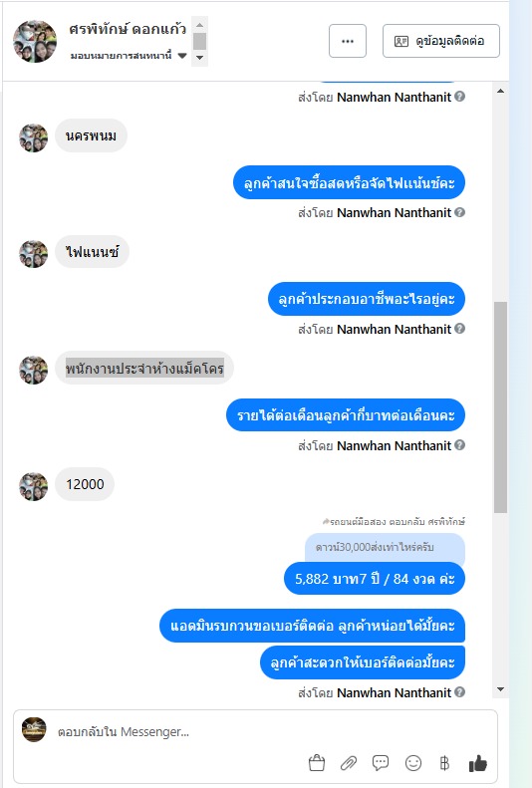The width and height of the screenshot is (532, 788).
Task: Click the Baht payment request icon
Action: tap(444, 763)
